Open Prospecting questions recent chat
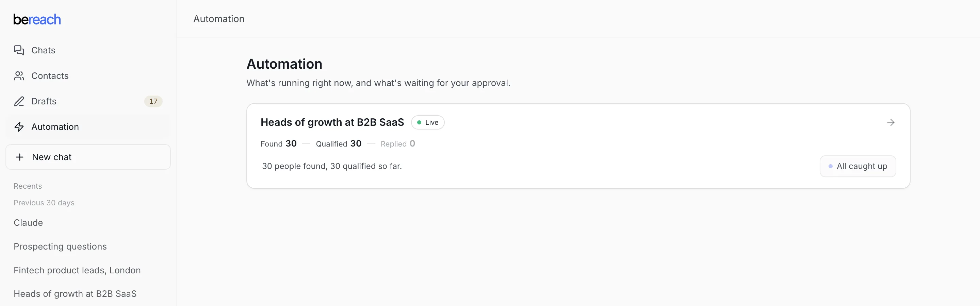 point(60,246)
